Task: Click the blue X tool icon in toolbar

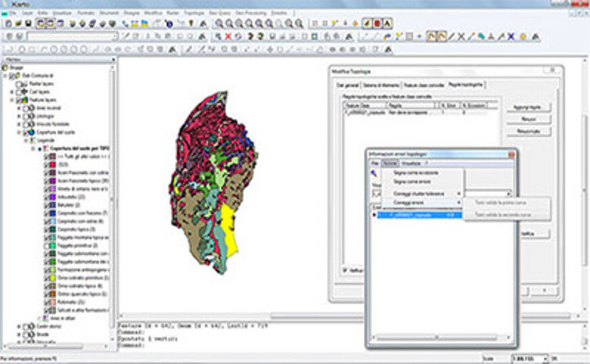Action: [511, 36]
